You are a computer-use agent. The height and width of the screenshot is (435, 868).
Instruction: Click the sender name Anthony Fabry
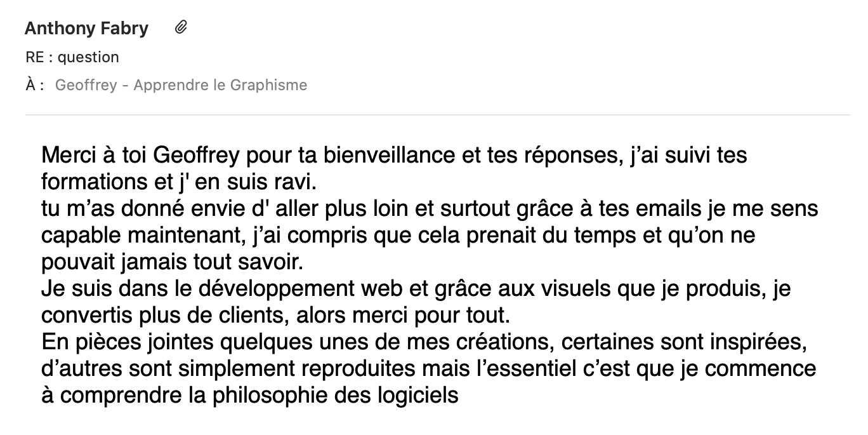click(x=86, y=29)
